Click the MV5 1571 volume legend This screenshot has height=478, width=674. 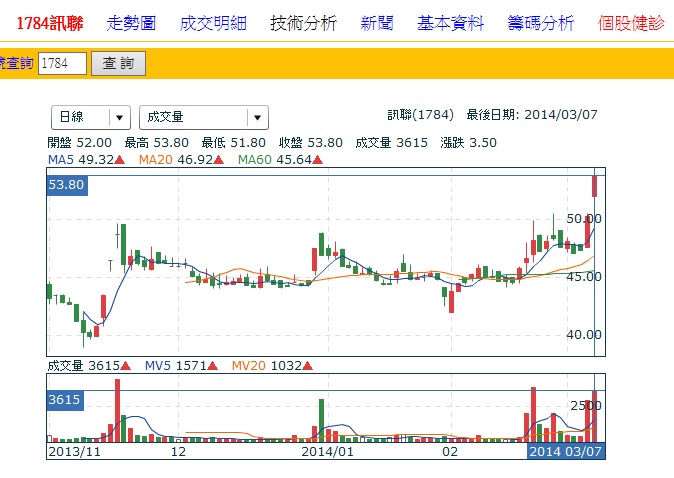[181, 366]
